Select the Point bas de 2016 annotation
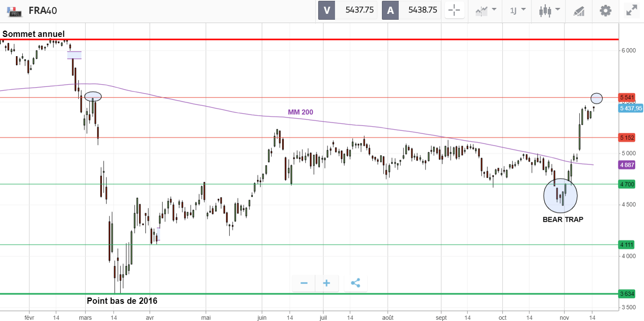 point(122,300)
